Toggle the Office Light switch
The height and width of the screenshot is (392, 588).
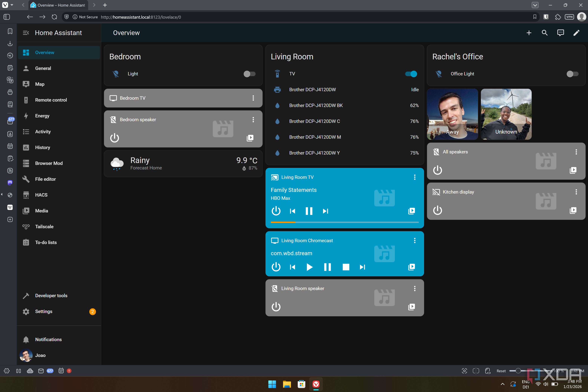[572, 74]
